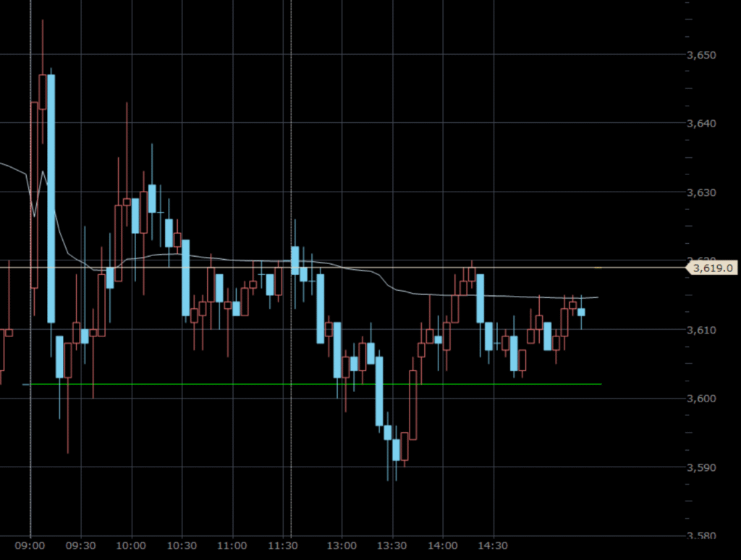Click the 3,619.0 current price tag
This screenshot has width=741, height=560.
coord(712,268)
